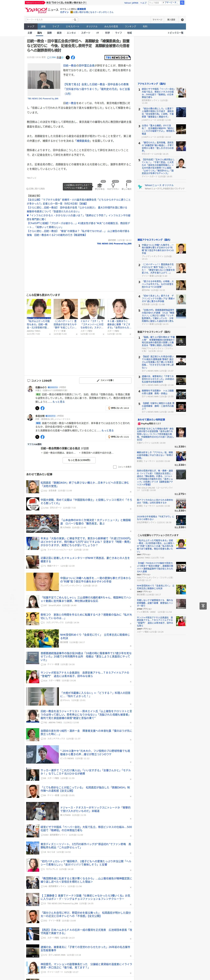210x980 pixels.
Task: Click もっと見る on 佐藤みのり comment
Action: point(59,402)
